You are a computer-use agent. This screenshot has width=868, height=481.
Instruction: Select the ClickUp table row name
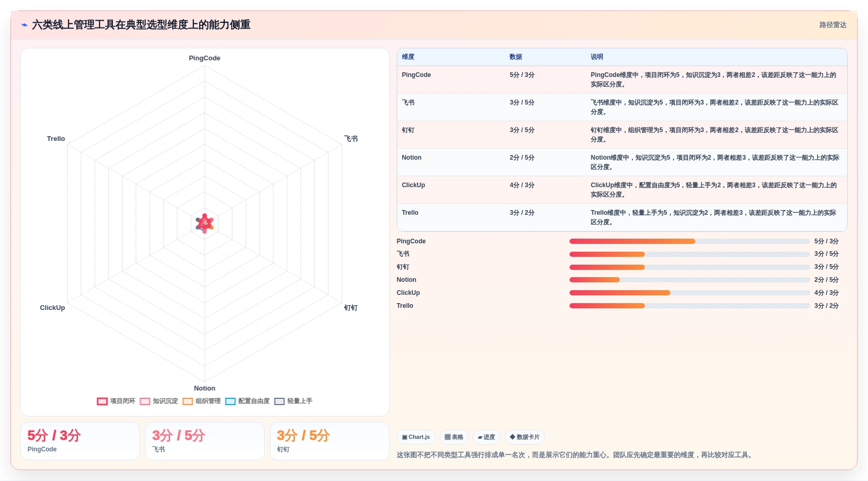(x=413, y=185)
